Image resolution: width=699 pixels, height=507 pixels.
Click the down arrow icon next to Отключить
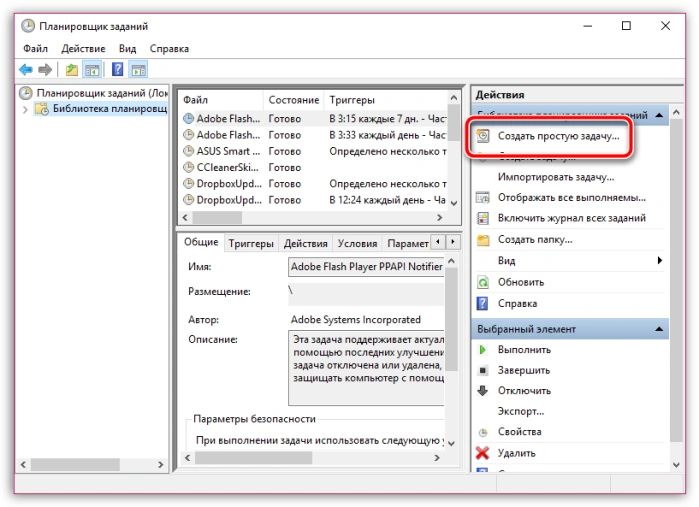tap(482, 391)
